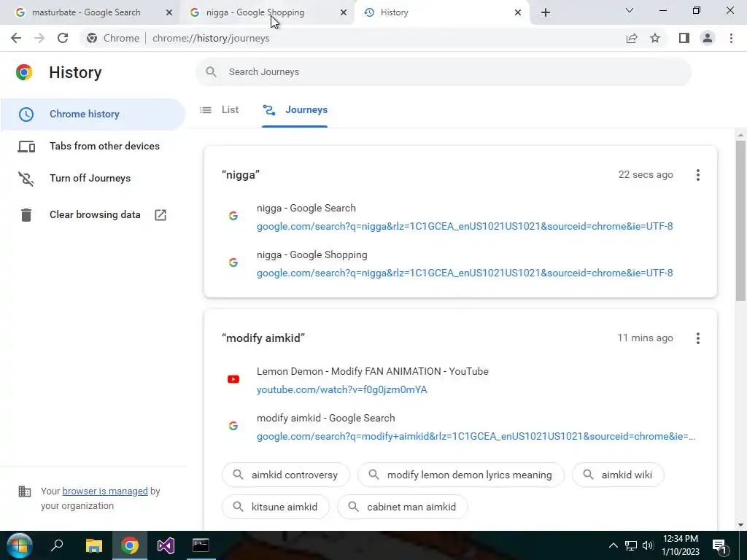The height and width of the screenshot is (560, 747).
Task: Switch to the first Google Search tab
Action: 86,12
